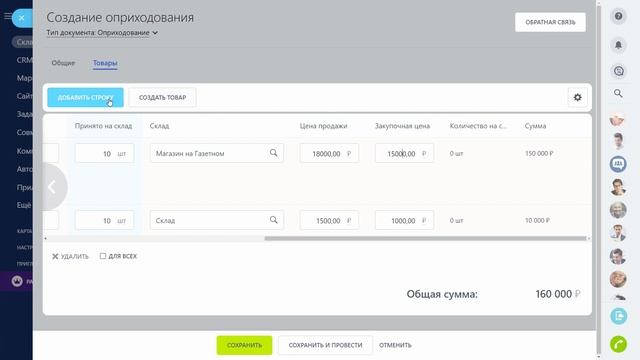This screenshot has width=640, height=360.
Task: Switch to the Общие tab
Action: tap(63, 63)
